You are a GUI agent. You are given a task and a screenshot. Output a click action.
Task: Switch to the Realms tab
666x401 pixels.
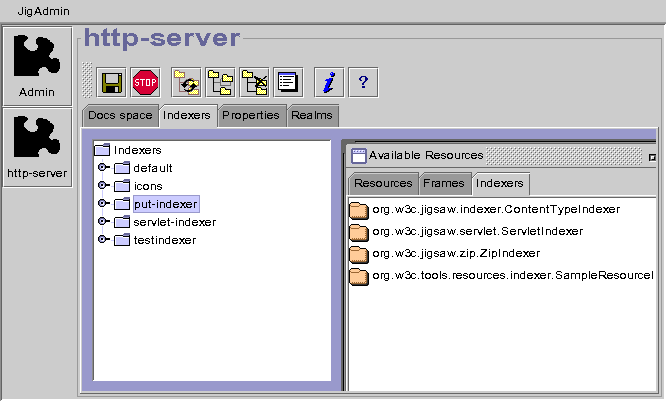click(x=311, y=116)
